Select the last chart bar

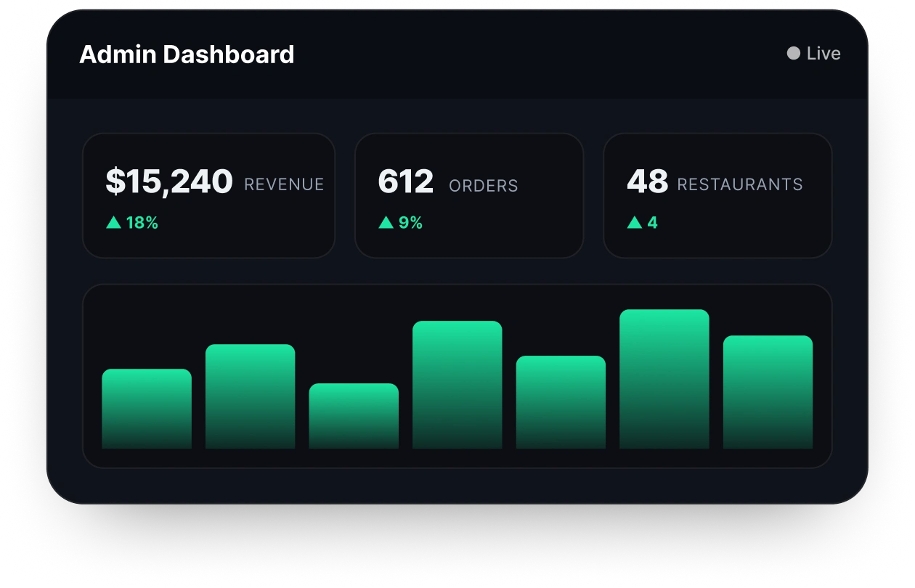pyautogui.click(x=768, y=392)
